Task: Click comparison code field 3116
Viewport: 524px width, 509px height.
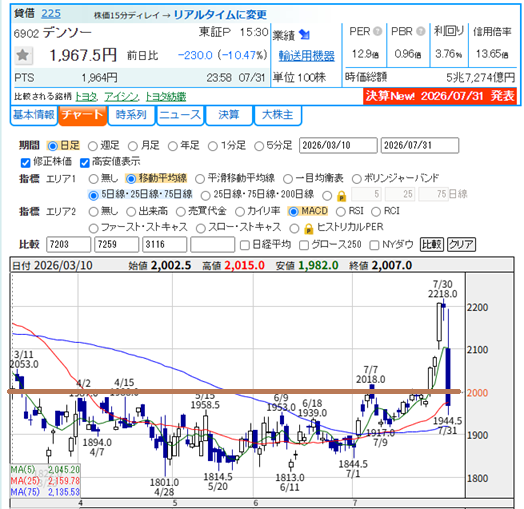Action: pyautogui.click(x=164, y=244)
